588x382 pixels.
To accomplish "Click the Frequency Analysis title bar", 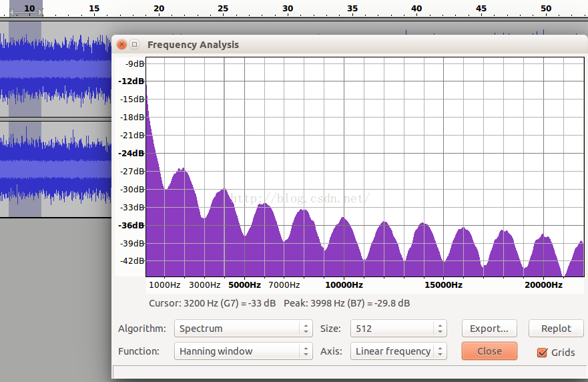I will 349,45.
